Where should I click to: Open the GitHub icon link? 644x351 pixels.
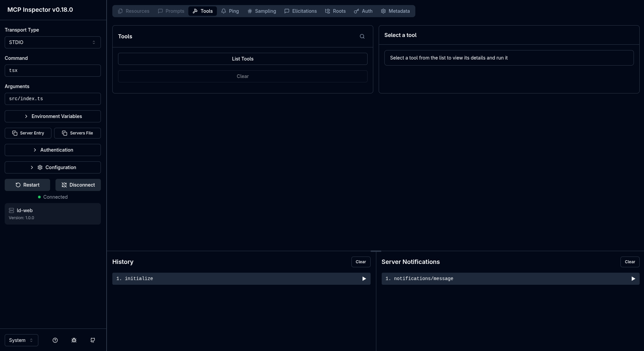(x=93, y=340)
